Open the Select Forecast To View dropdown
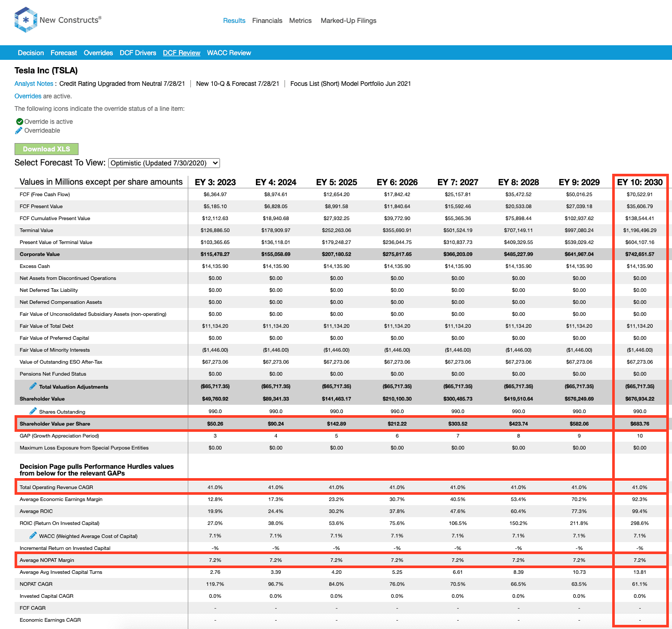The height and width of the screenshot is (629, 672). 164,163
